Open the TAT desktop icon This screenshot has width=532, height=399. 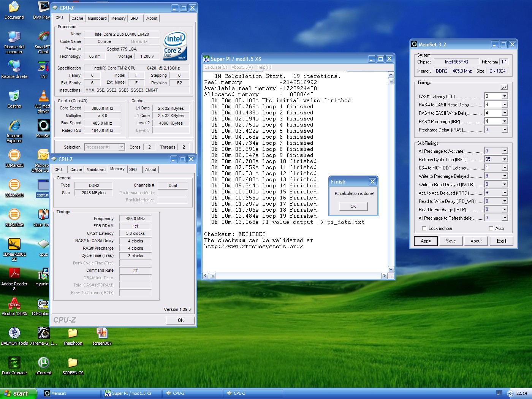pos(43,69)
